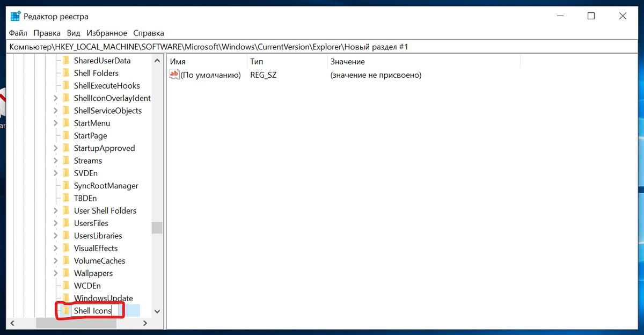Select the WCDEn key
This screenshot has height=335, width=644.
87,286
